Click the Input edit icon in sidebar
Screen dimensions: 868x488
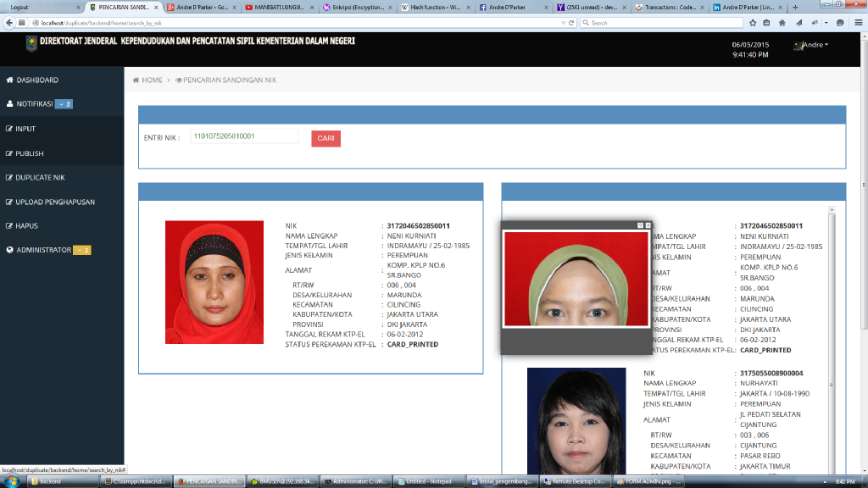[x=9, y=129]
